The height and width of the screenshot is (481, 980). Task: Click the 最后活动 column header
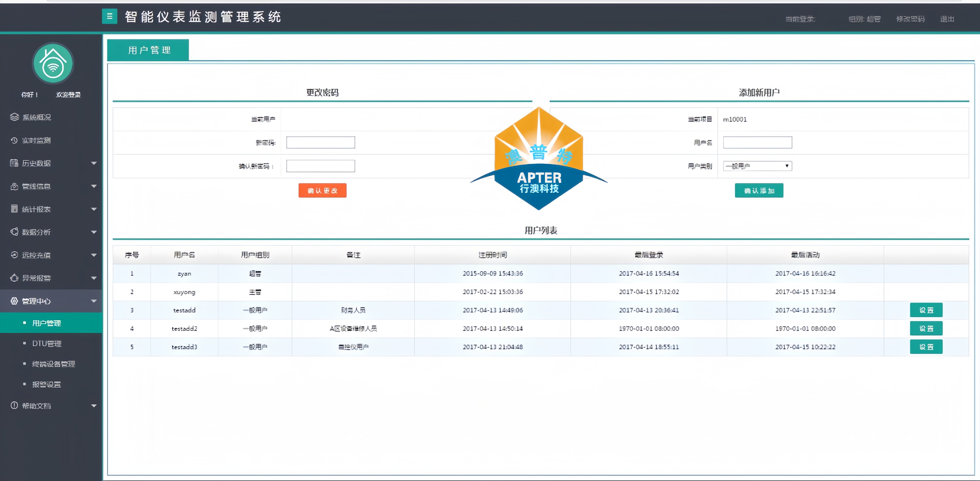(805, 255)
